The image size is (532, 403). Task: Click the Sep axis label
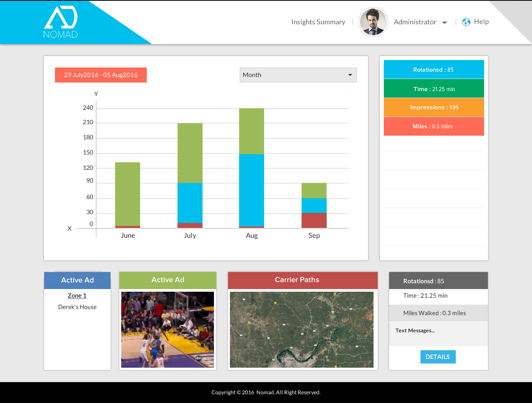point(314,235)
